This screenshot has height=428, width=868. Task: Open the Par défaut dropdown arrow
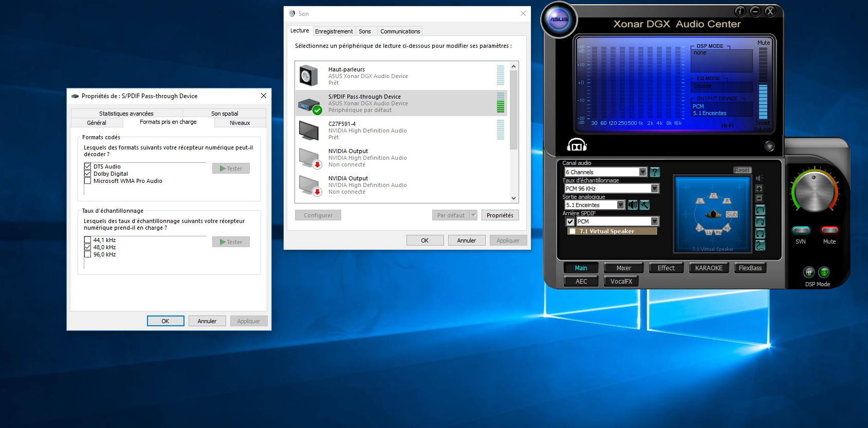pyautogui.click(x=474, y=215)
